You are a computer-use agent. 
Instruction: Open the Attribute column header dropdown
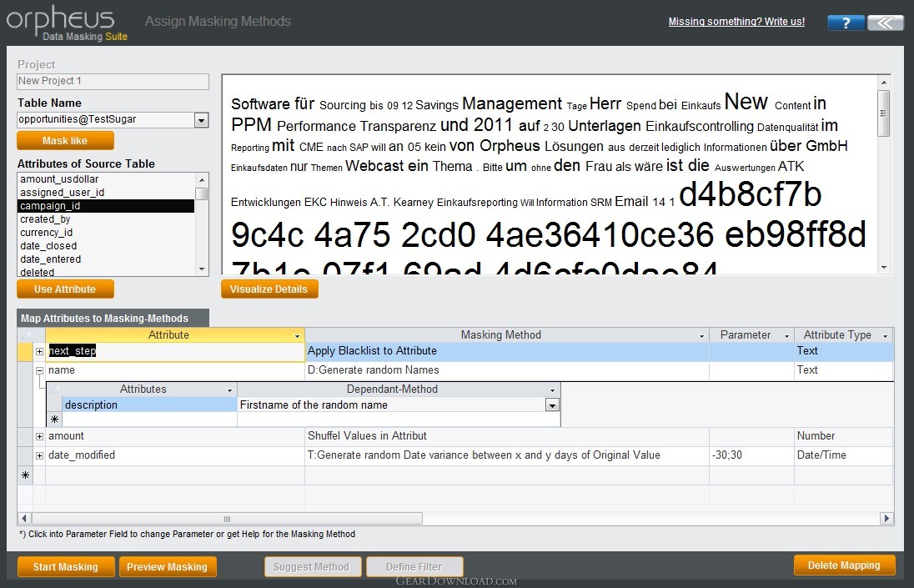(297, 335)
